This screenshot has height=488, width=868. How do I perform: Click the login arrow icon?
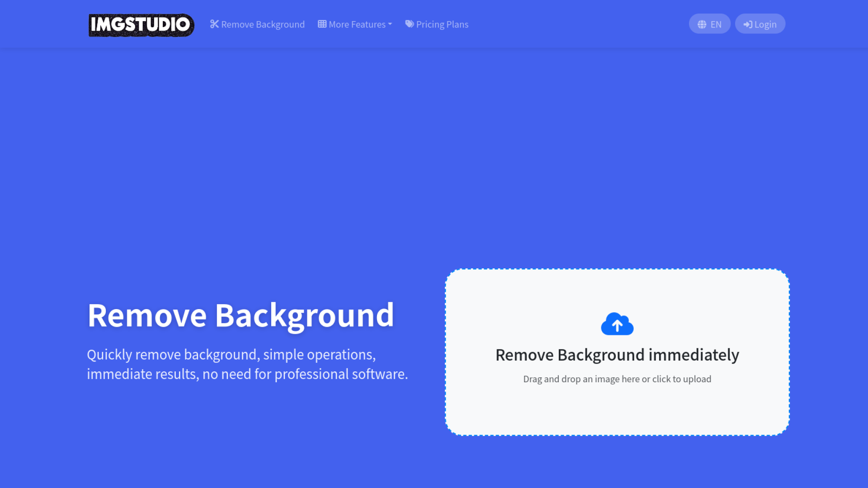point(748,24)
